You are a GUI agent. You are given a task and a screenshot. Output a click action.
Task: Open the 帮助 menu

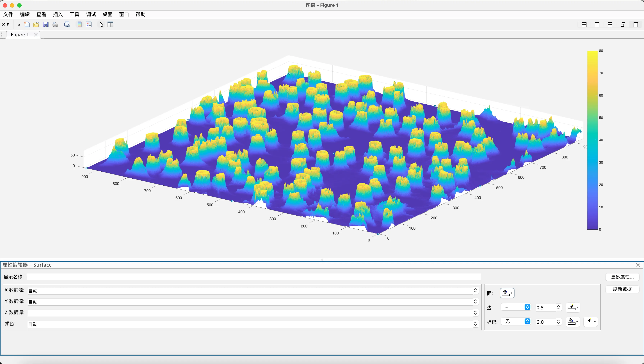(141, 14)
